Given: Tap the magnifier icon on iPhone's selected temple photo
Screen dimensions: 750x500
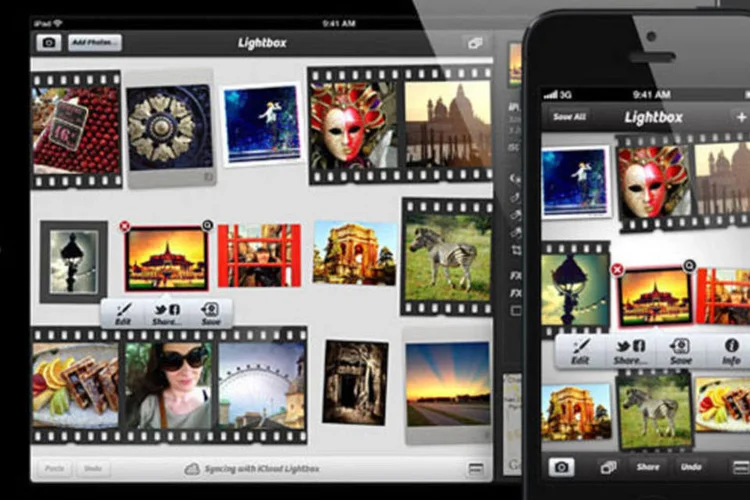Looking at the screenshot, I should pyautogui.click(x=689, y=265).
